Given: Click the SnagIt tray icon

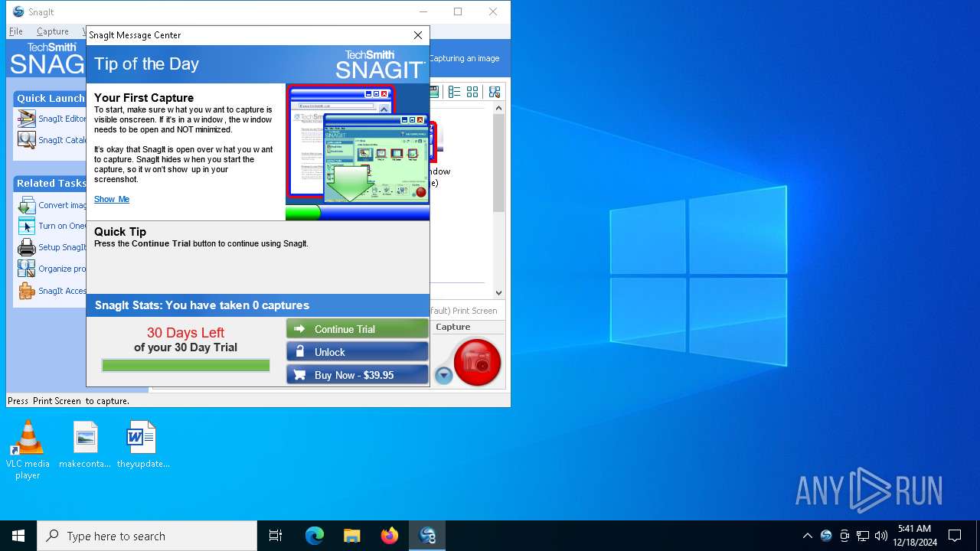Looking at the screenshot, I should (826, 536).
